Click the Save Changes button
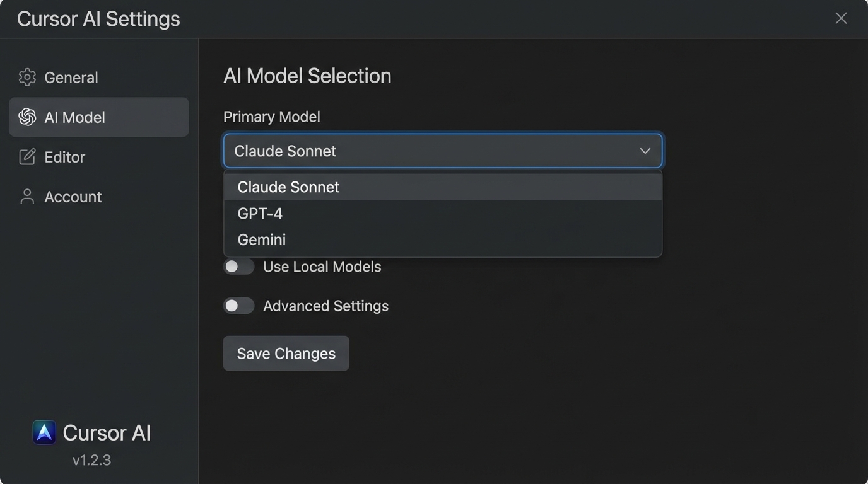 pyautogui.click(x=285, y=353)
